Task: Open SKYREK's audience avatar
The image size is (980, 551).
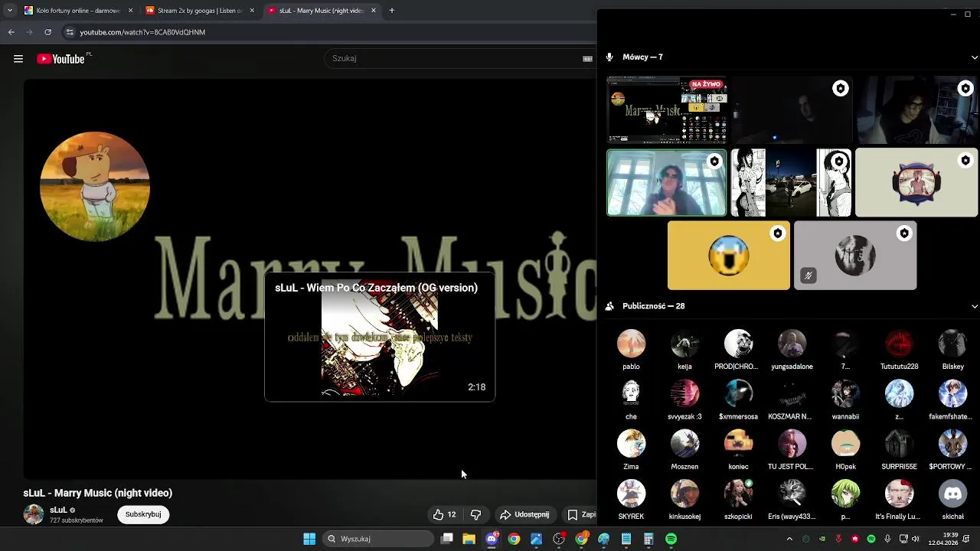Action: (631, 494)
